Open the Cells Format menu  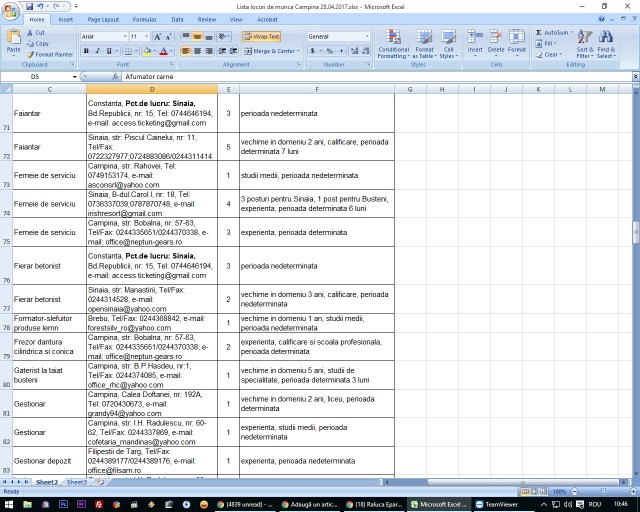click(x=517, y=42)
